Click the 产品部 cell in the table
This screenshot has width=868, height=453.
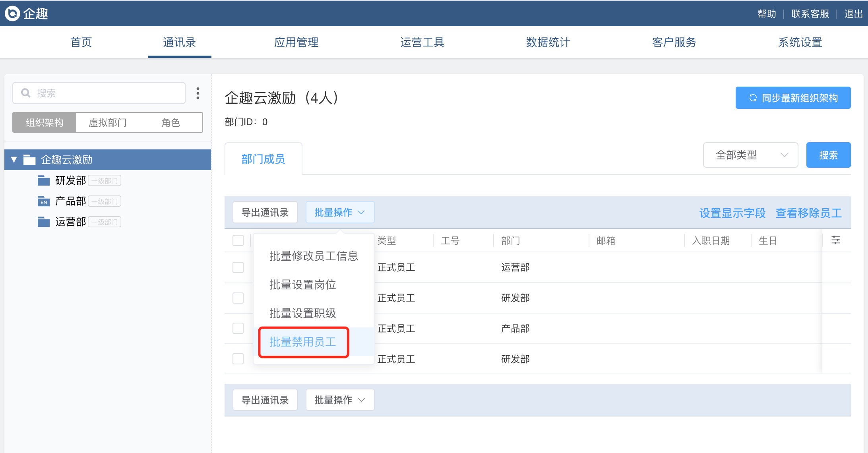[x=515, y=328]
